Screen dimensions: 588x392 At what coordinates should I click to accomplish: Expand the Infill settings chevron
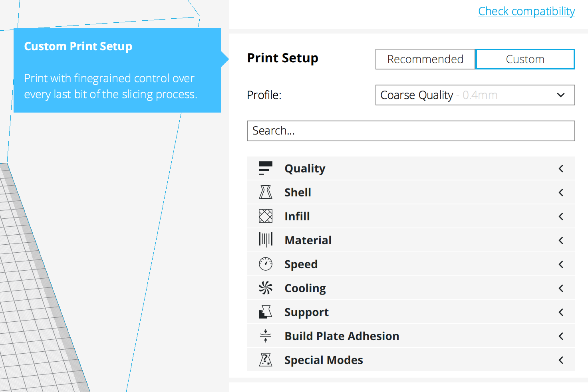point(561,216)
